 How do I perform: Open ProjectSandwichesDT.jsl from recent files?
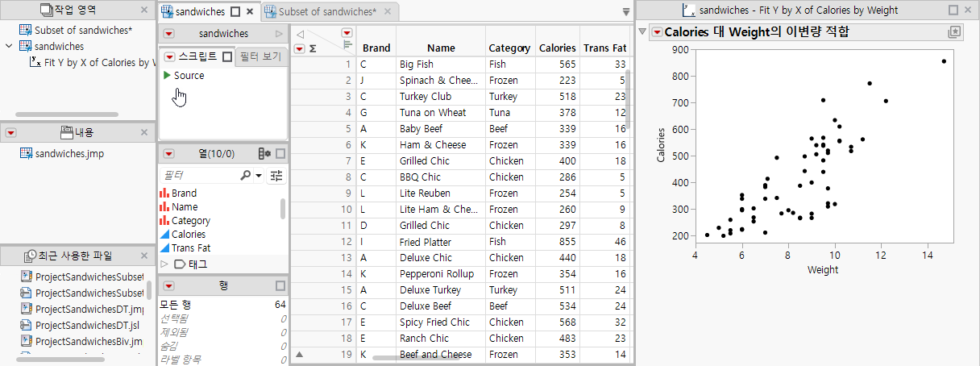(89, 326)
